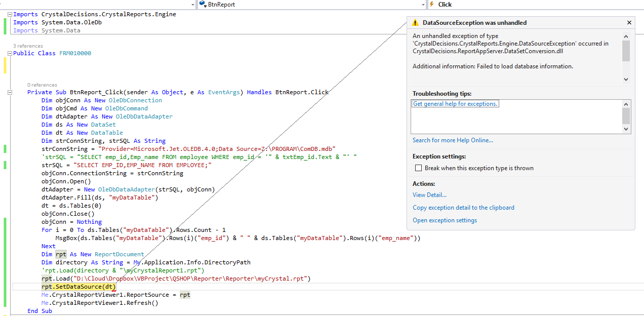Image resolution: width=644 pixels, height=316 pixels.
Task: Collapse the Imports region
Action: pyautogui.click(x=10, y=15)
